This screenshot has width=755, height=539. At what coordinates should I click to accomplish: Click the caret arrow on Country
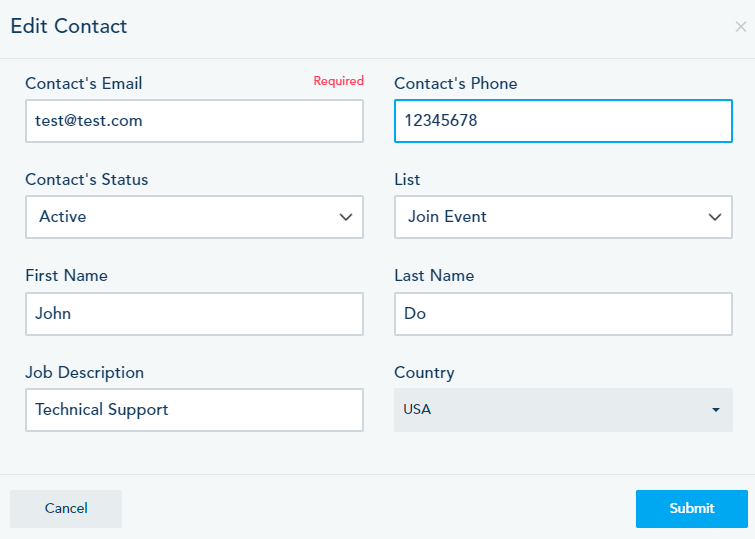click(716, 410)
